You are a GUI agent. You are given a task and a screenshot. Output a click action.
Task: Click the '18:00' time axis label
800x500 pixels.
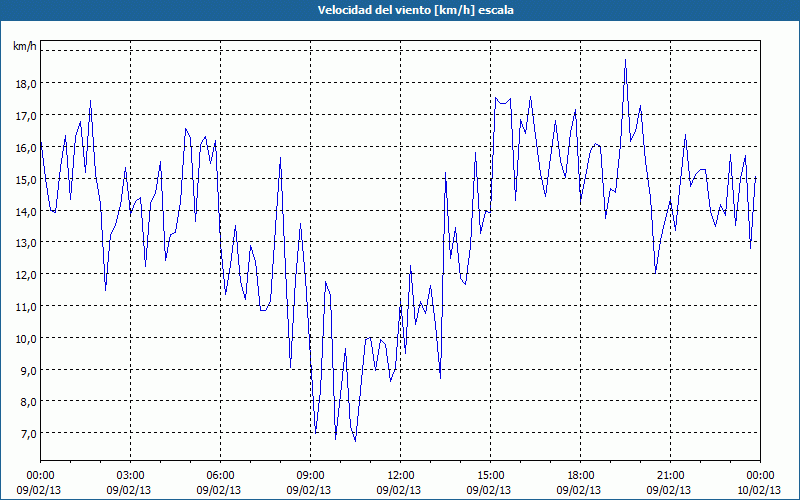pos(581,476)
